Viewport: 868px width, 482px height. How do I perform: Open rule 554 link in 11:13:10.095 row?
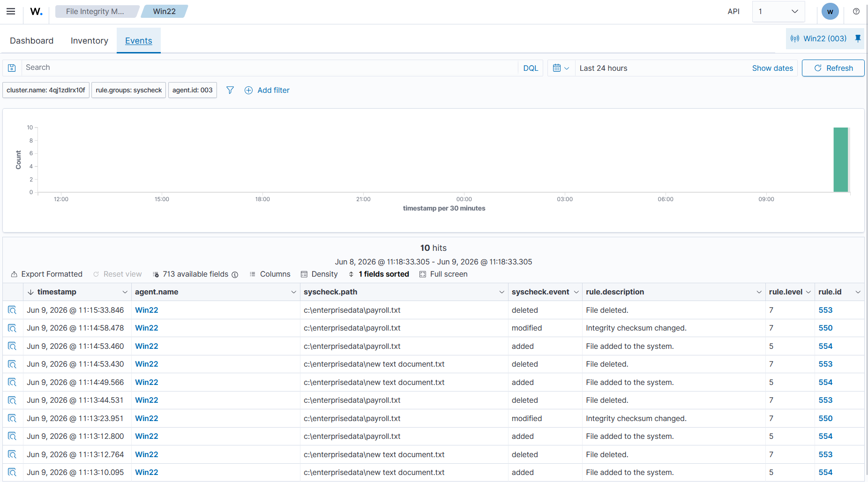click(x=825, y=472)
